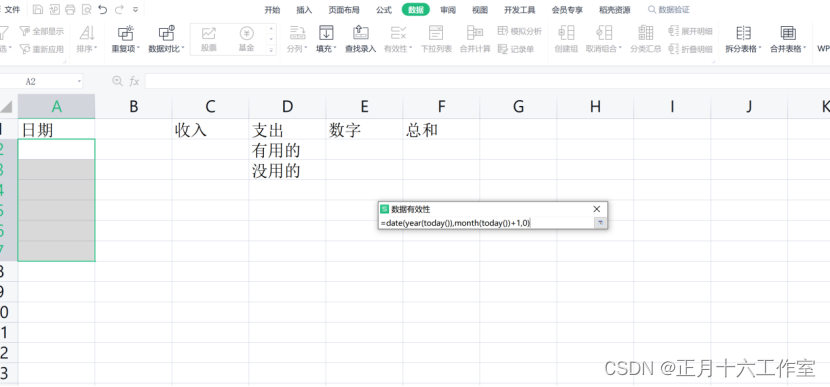The height and width of the screenshot is (387, 830).
Task: Open the 数据对比 dropdown arrow
Action: 183,49
